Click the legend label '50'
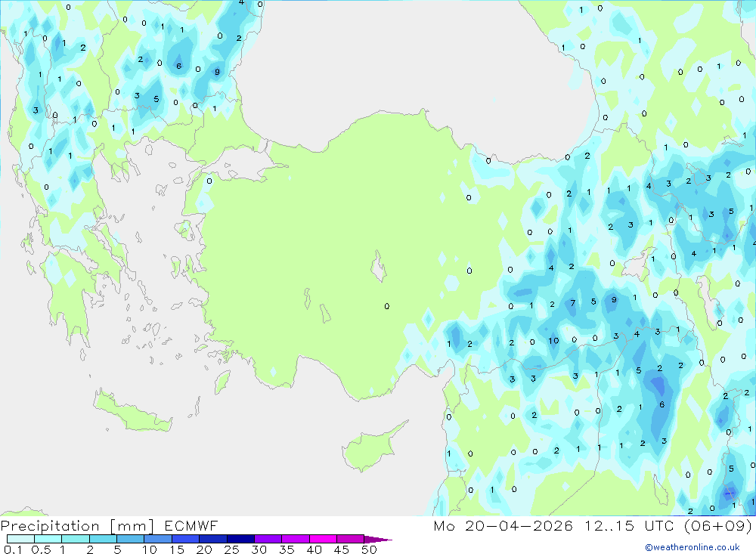This screenshot has height=554, width=756. click(370, 549)
